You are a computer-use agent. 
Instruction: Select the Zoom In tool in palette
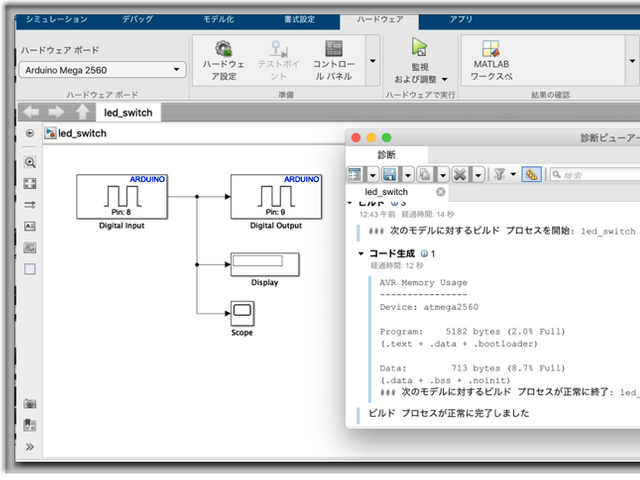click(30, 162)
